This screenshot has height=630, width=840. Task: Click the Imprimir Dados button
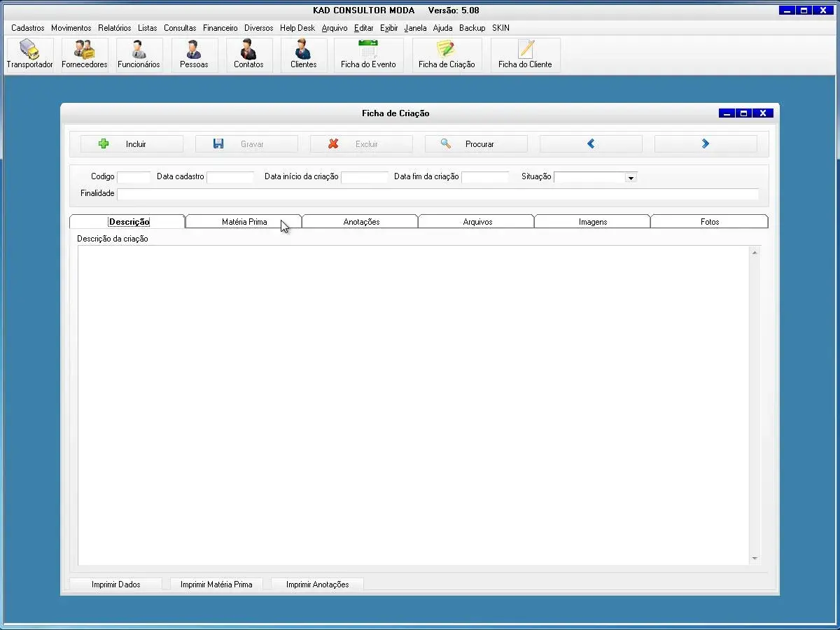[115, 584]
